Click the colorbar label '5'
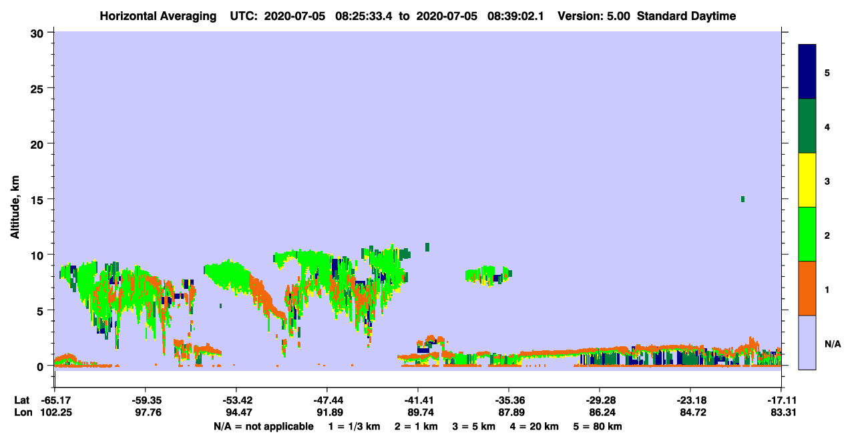 click(x=827, y=72)
